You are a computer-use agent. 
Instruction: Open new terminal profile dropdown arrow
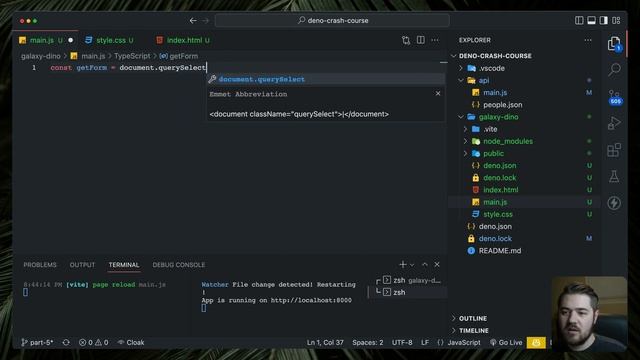tap(412, 265)
